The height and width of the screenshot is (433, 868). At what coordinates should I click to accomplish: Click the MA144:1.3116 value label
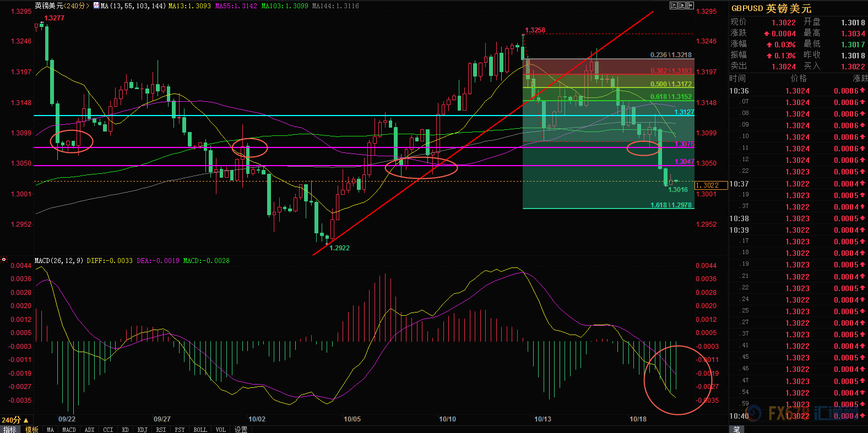click(x=335, y=6)
